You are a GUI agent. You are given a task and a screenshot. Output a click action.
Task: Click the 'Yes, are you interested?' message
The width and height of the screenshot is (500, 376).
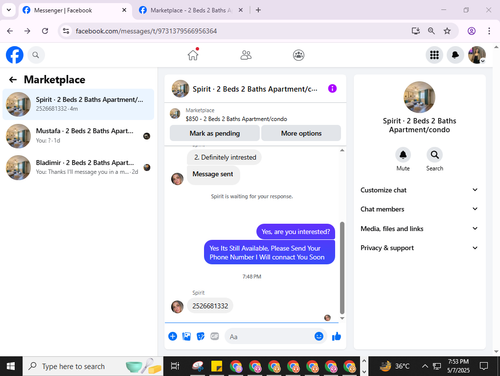[x=295, y=232]
